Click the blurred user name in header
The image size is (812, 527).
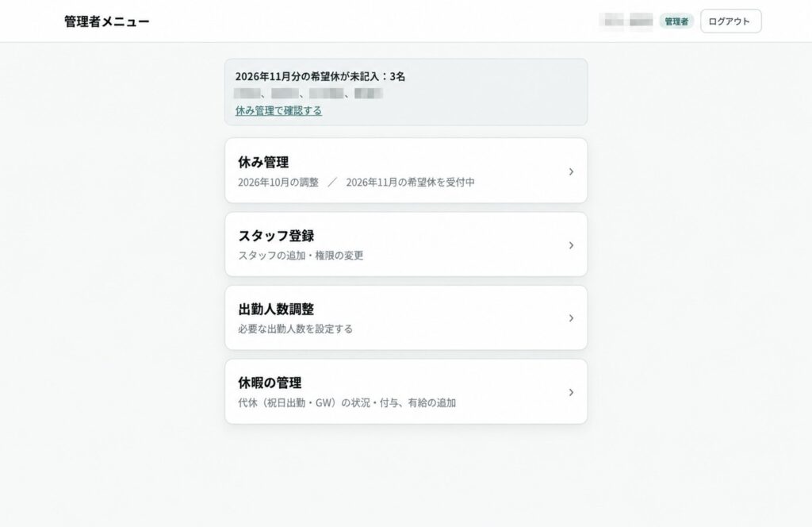[626, 21]
